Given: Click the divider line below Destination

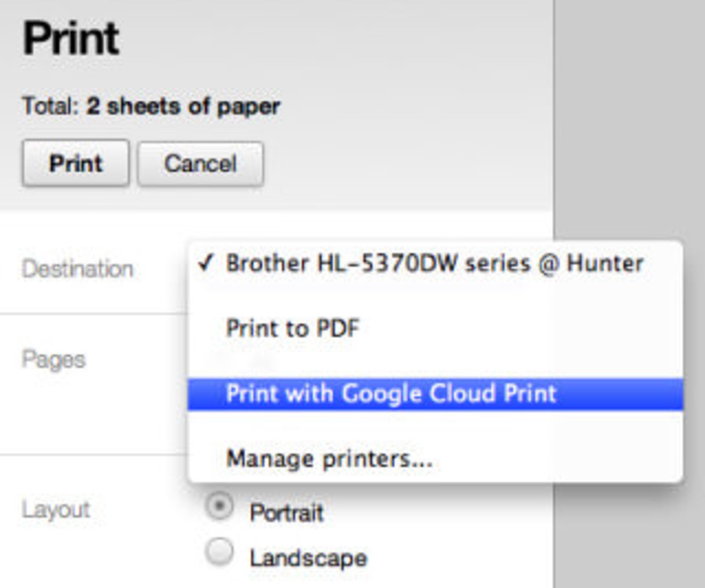Looking at the screenshot, I should (92, 314).
